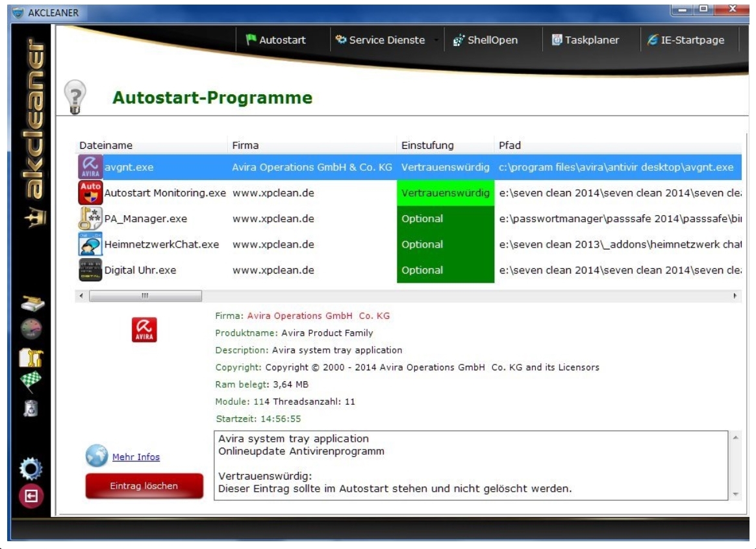The width and height of the screenshot is (756, 549).
Task: Select the Autostart Monitoring.exe entry
Action: [x=165, y=193]
